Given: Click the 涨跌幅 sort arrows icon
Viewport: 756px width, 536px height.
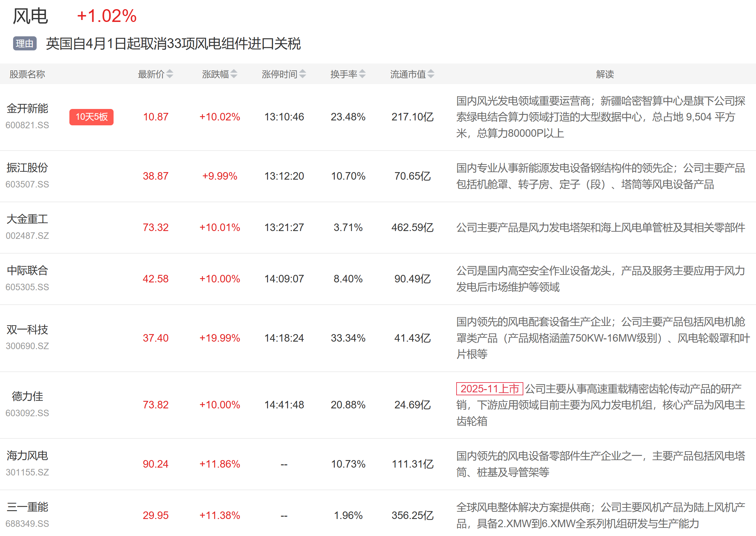Looking at the screenshot, I should click(234, 74).
